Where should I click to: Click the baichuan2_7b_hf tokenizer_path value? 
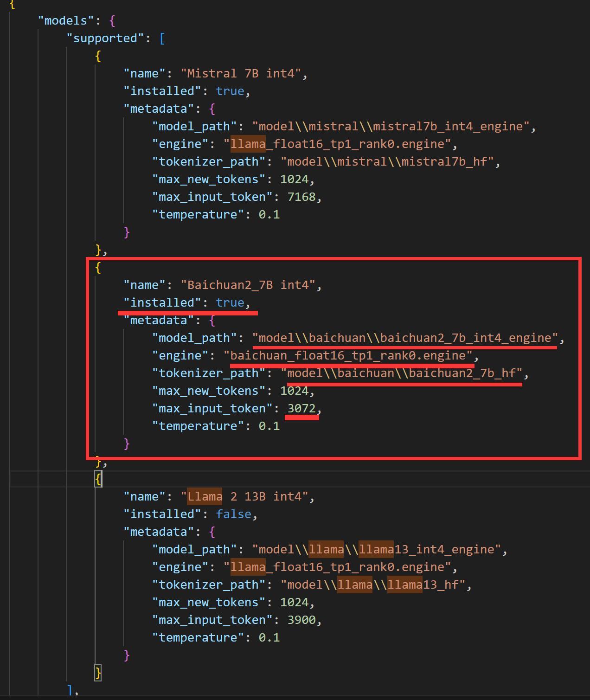coord(401,373)
